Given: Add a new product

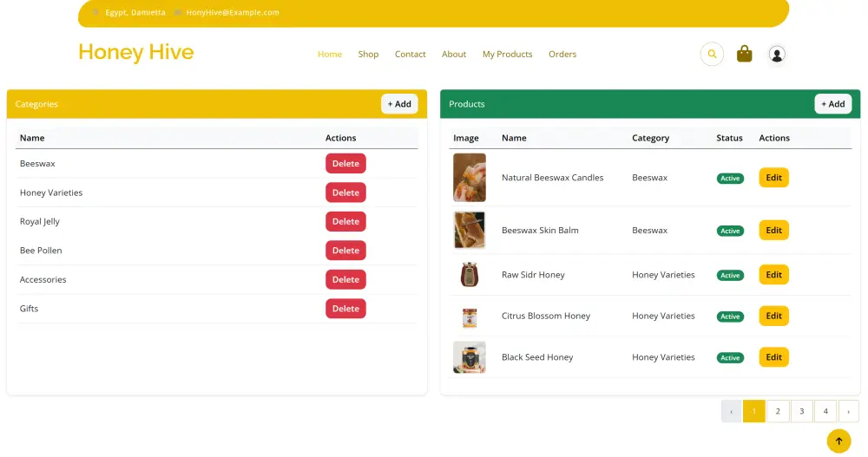Looking at the screenshot, I should click(832, 104).
